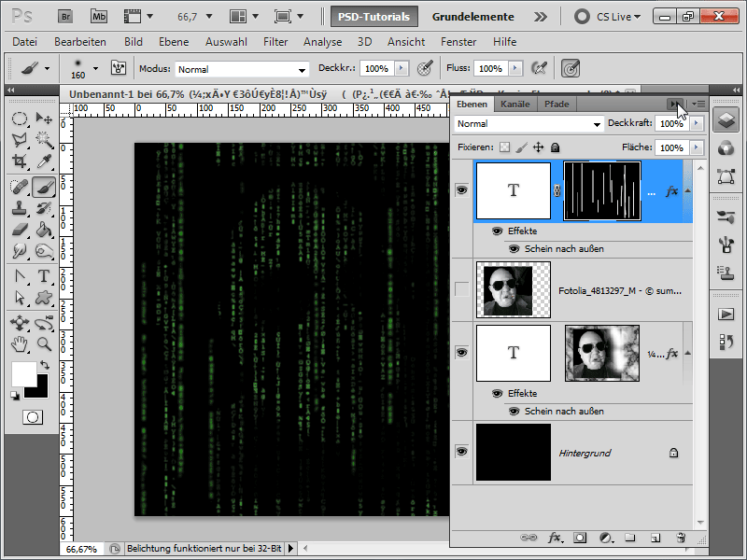747x560 pixels.
Task: Select the Elliptical Marquee tool
Action: [19, 119]
